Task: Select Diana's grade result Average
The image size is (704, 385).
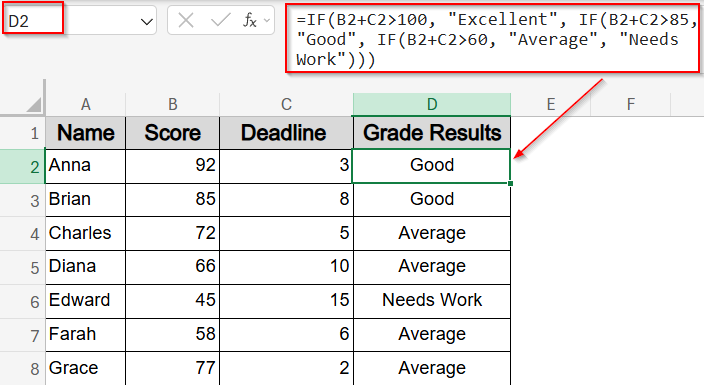Action: coord(431,267)
